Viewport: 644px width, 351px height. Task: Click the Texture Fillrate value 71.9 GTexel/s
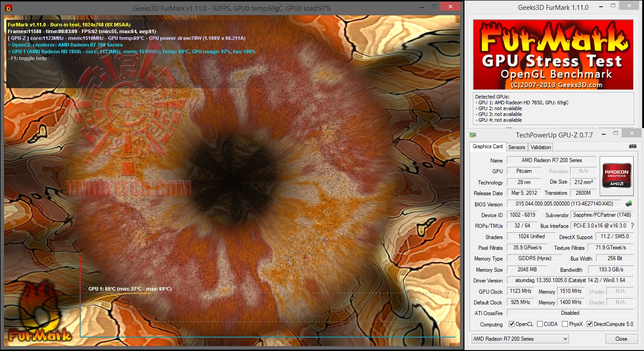[x=610, y=248]
